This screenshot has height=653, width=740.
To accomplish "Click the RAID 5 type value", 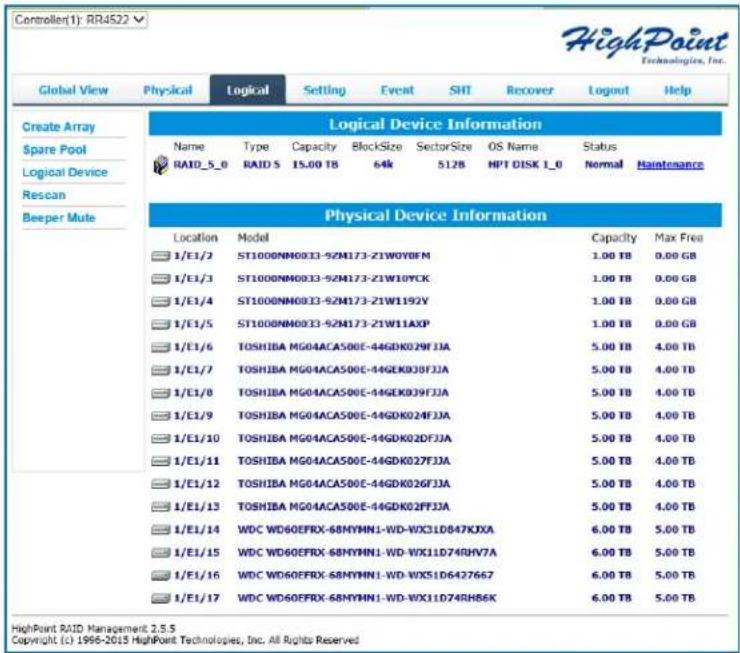I will 261,164.
